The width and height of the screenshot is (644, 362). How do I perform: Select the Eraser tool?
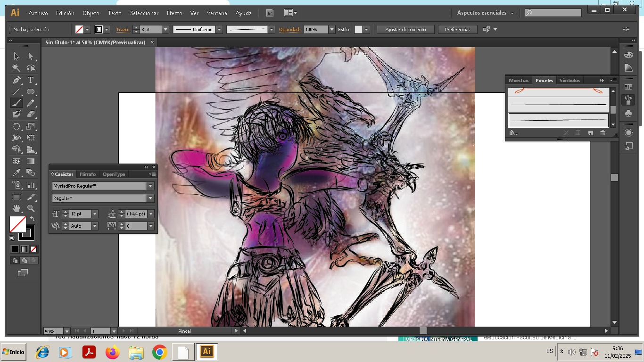pos(31,114)
